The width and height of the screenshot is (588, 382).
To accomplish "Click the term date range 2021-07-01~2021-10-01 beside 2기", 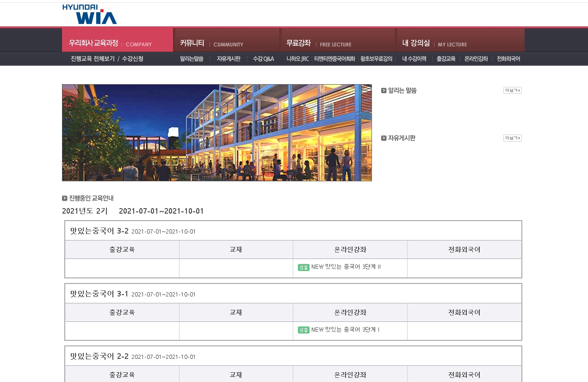I will 161,211.
